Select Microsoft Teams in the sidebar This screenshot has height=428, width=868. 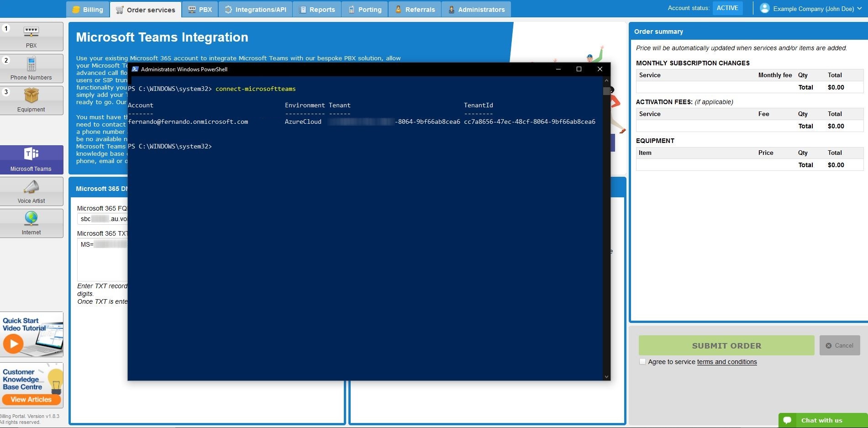coord(31,159)
